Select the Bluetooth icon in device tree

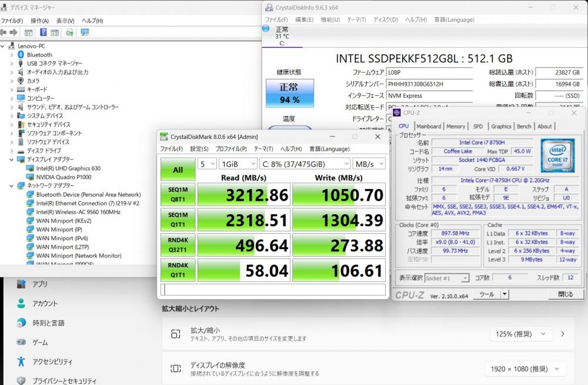21,55
